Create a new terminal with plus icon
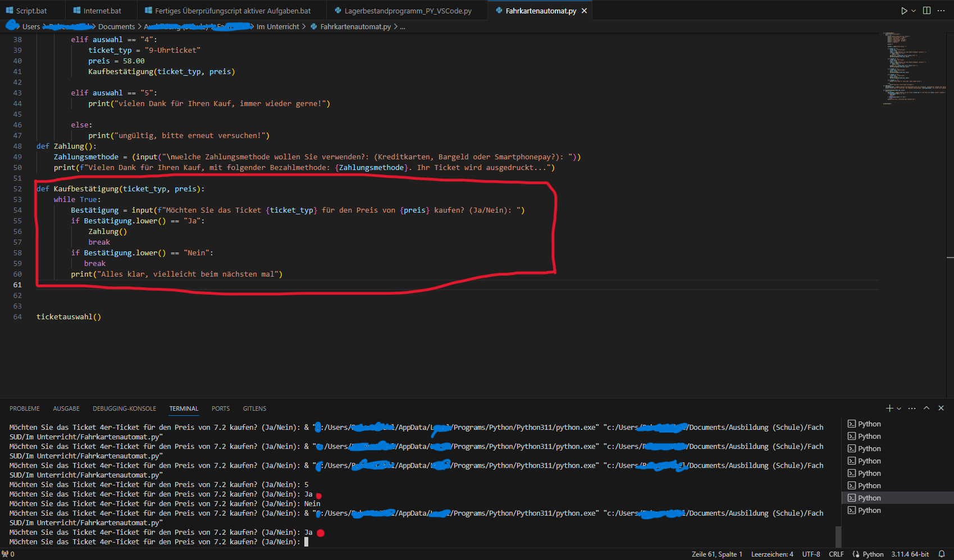The height and width of the screenshot is (560, 954). point(889,408)
